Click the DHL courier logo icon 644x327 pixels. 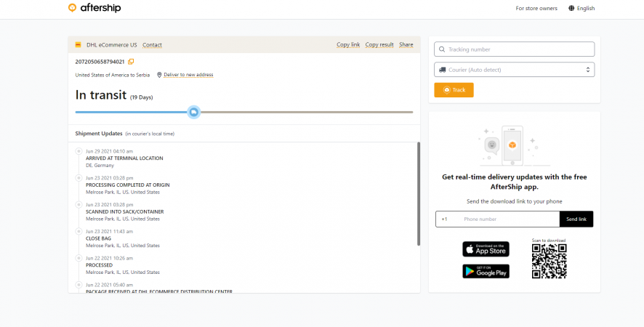[78, 45]
